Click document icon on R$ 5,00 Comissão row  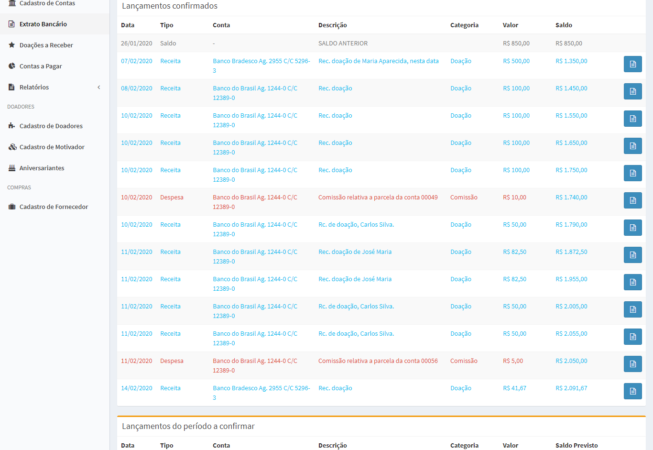632,364
